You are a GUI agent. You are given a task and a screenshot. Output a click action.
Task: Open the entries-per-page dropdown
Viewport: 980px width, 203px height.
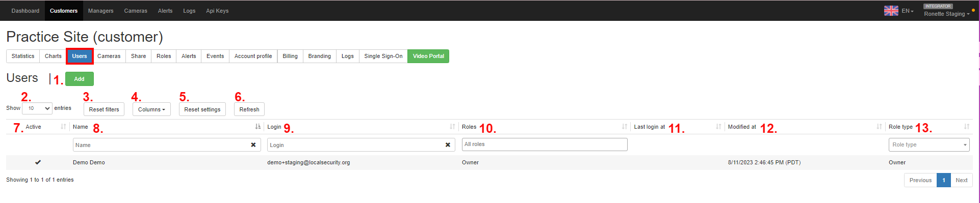37,108
